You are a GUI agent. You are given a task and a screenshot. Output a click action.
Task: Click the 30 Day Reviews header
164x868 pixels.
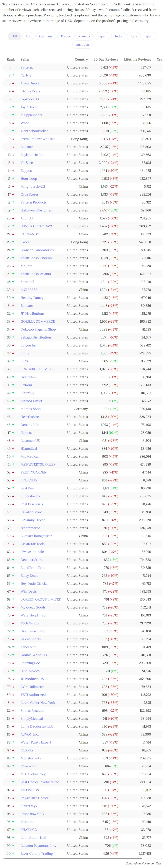(x=106, y=59)
